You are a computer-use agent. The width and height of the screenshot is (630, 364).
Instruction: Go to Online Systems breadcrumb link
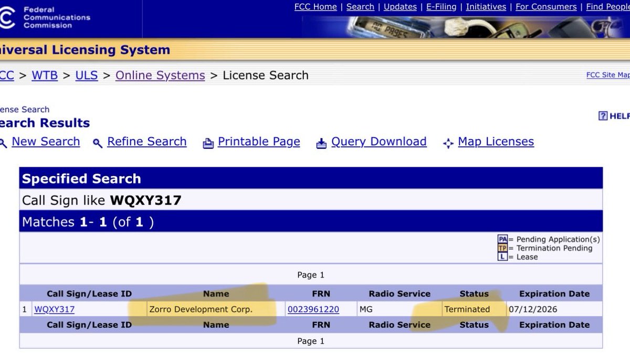click(160, 75)
